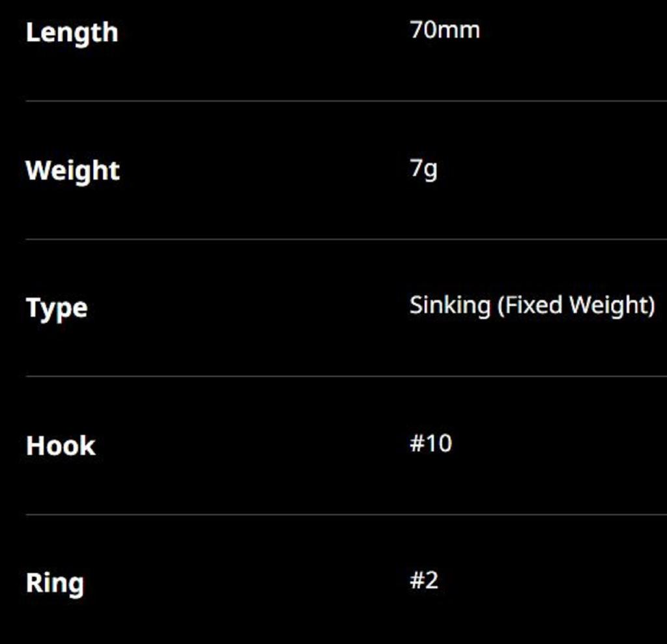667x644 pixels.
Task: Click the word Sinking in Type value
Action: coord(449,305)
